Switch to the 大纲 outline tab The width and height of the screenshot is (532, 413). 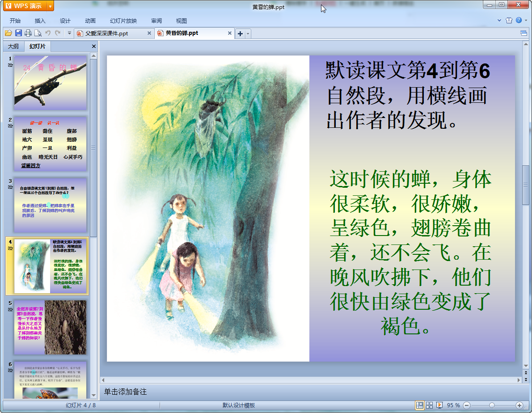point(13,46)
